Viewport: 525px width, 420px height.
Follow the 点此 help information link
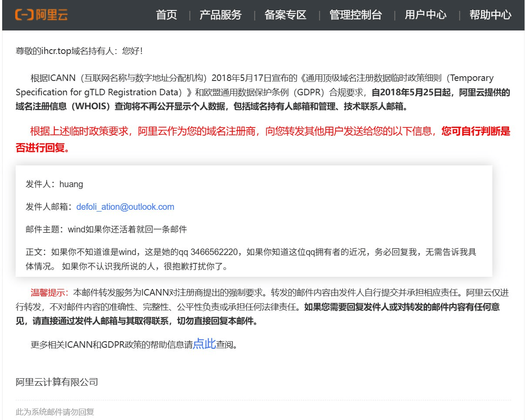pyautogui.click(x=204, y=344)
